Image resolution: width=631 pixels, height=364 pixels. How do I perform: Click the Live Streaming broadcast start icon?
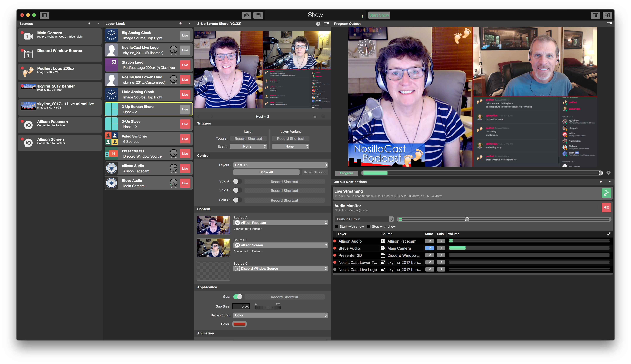(606, 193)
